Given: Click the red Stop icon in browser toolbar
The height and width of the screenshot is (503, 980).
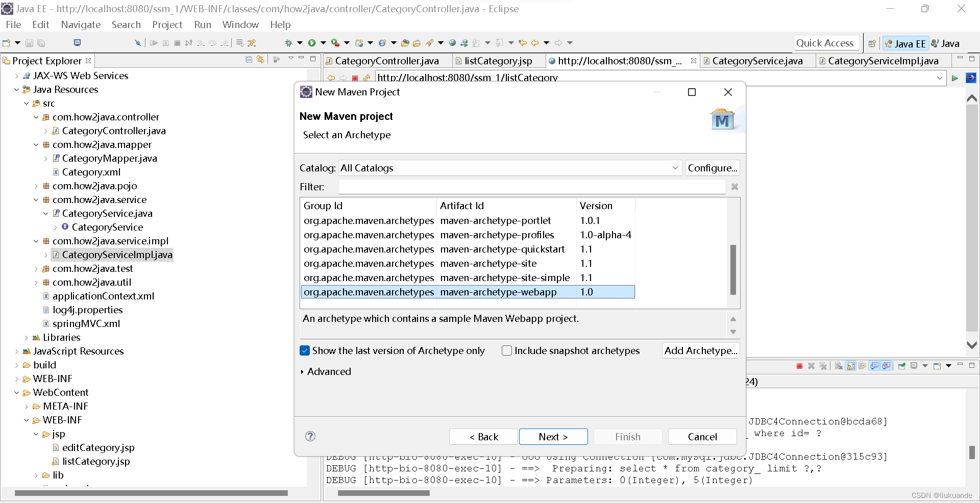Looking at the screenshot, I should click(x=355, y=78).
